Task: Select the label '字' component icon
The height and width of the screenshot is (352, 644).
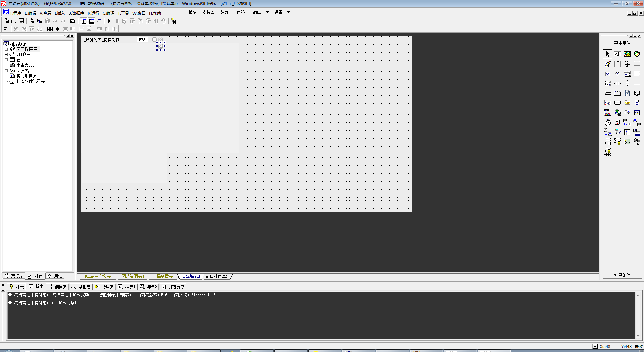Action: [627, 64]
